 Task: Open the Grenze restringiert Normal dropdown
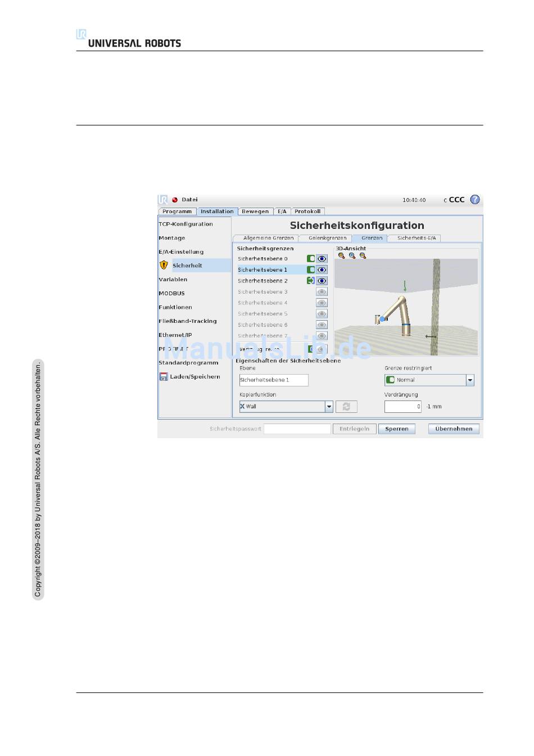(429, 380)
